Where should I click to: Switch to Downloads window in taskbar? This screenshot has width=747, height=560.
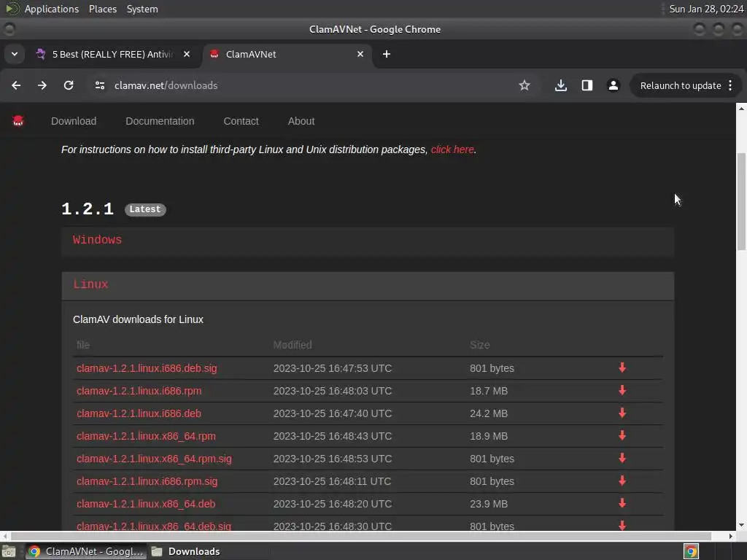pos(187,551)
